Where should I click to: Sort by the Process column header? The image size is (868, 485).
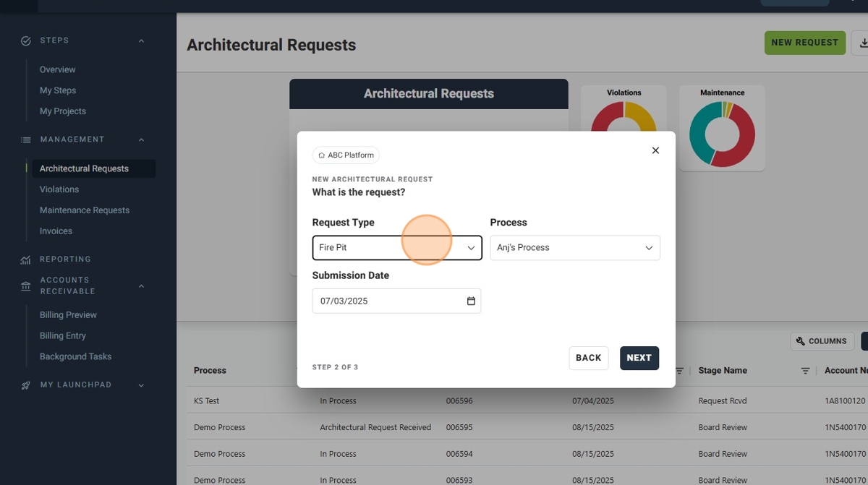[210, 371]
